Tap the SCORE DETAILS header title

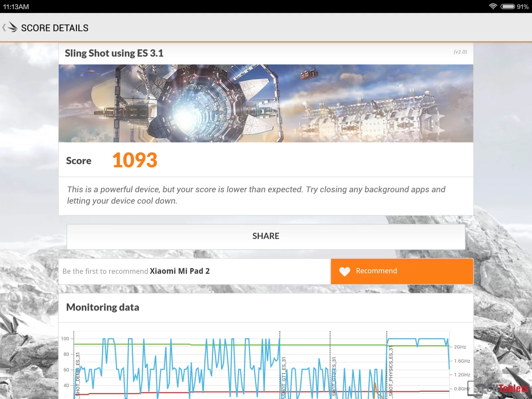(55, 28)
